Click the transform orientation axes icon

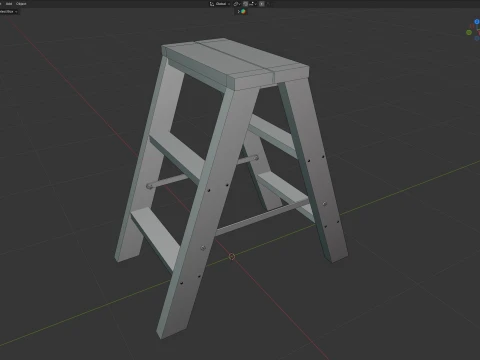tap(212, 4)
